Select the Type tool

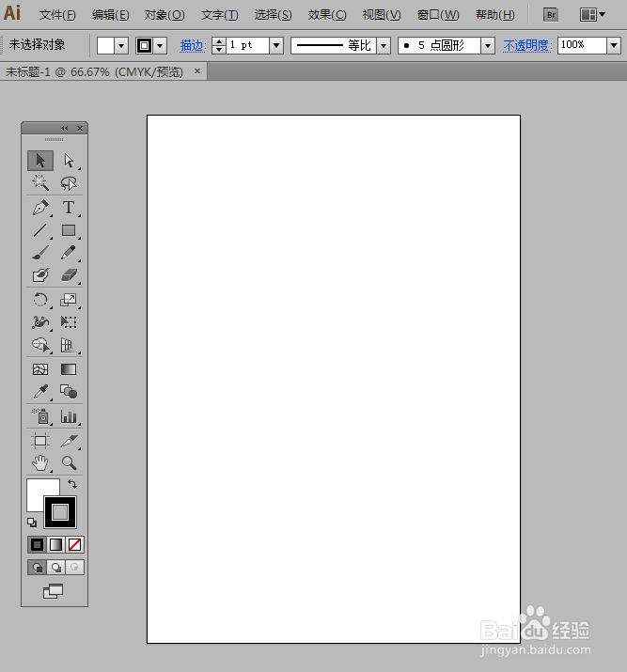point(69,208)
